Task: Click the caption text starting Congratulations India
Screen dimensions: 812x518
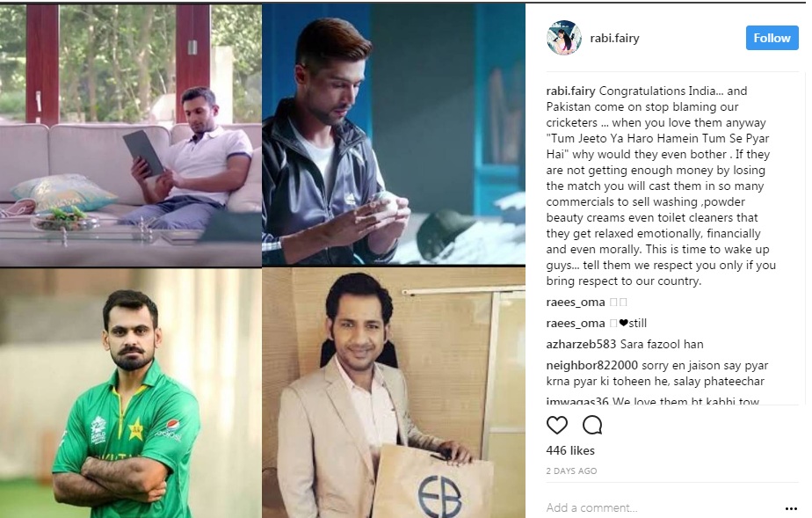Action: point(661,186)
